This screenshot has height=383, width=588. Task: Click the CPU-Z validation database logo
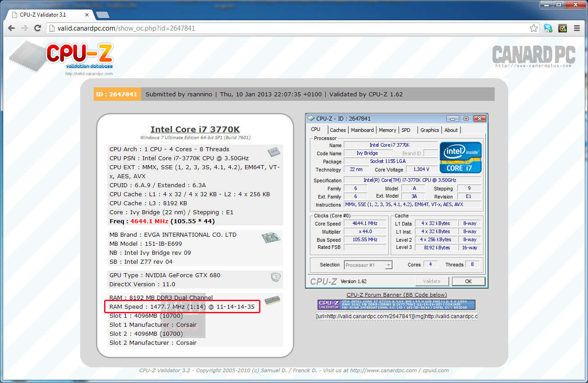coord(61,57)
